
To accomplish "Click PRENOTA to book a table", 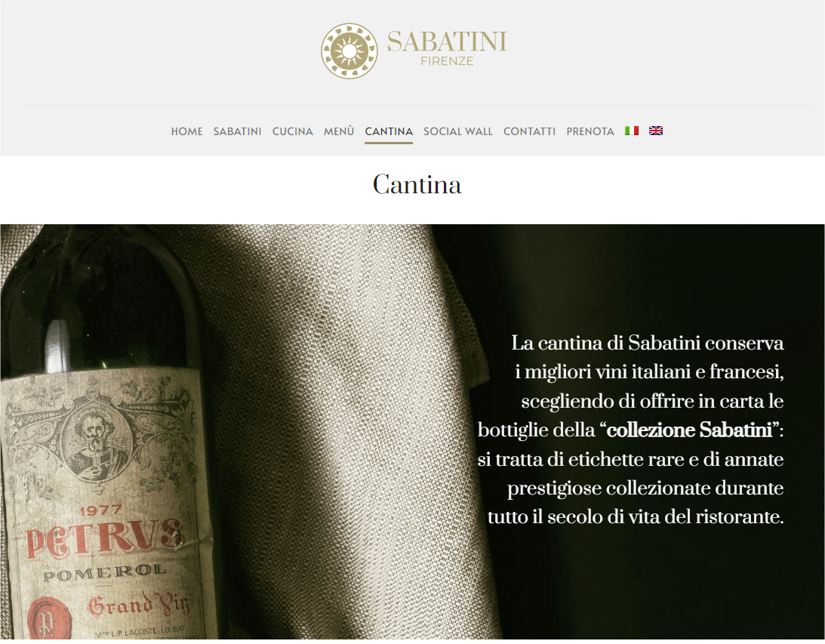I will 590,131.
